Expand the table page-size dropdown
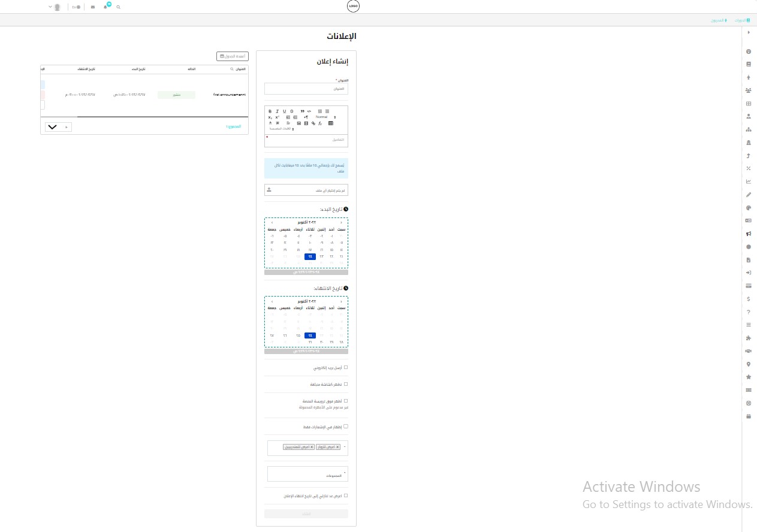Viewport: 757px width, 532px height. pos(59,127)
